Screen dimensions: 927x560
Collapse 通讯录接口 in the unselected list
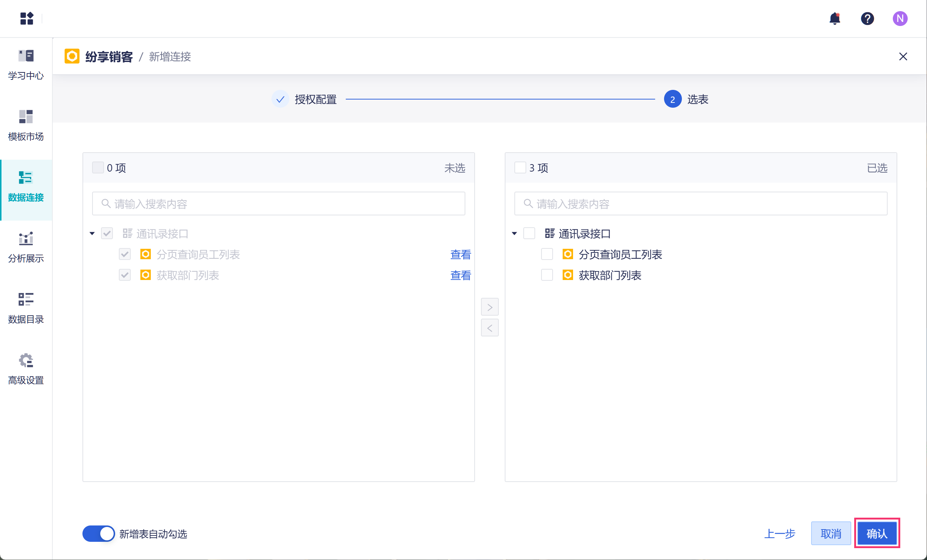92,234
